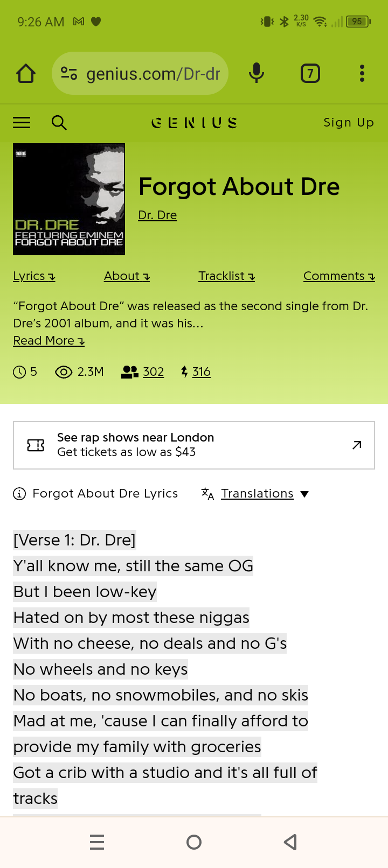Jump to the Lyrics section
This screenshot has height=868, width=388.
tap(34, 276)
